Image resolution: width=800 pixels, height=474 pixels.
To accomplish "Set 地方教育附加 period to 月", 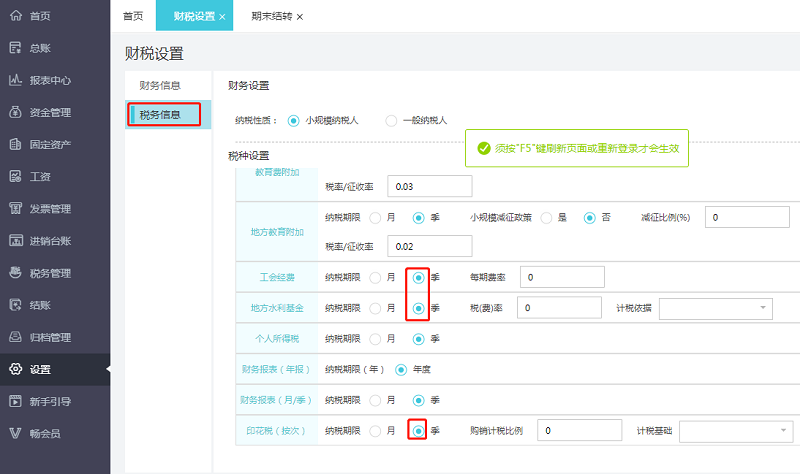I will [375, 218].
